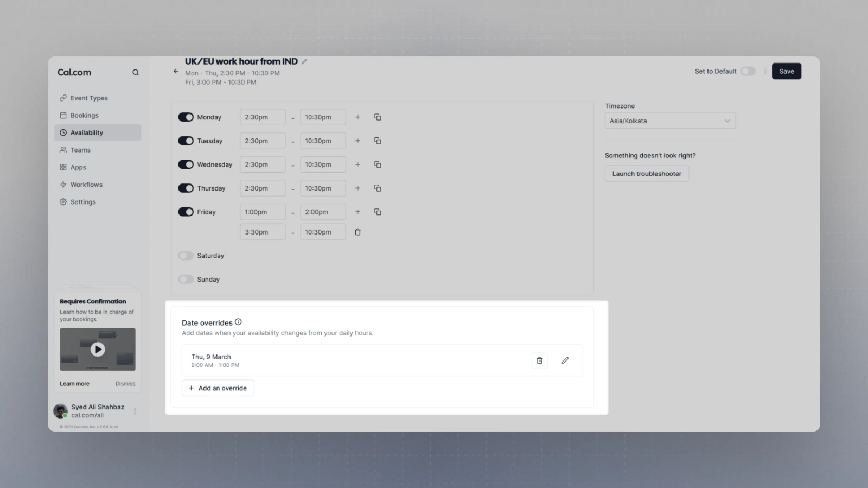Play the Requires Confirmation video thumbnail
This screenshot has height=488, width=868.
[98, 350]
